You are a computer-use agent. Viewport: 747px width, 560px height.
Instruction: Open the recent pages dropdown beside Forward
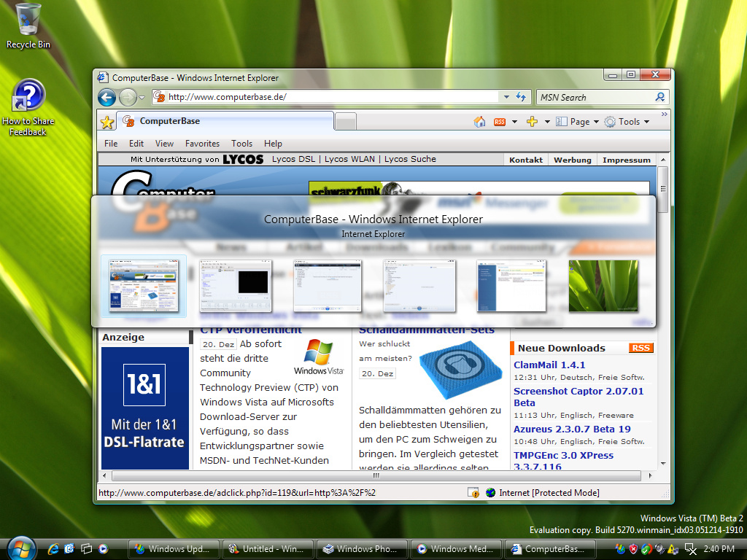[x=142, y=98]
